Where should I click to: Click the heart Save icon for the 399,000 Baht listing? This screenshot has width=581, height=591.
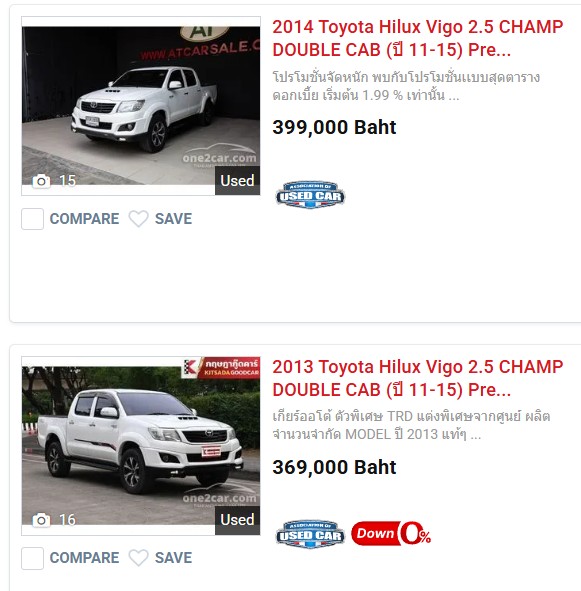(138, 219)
